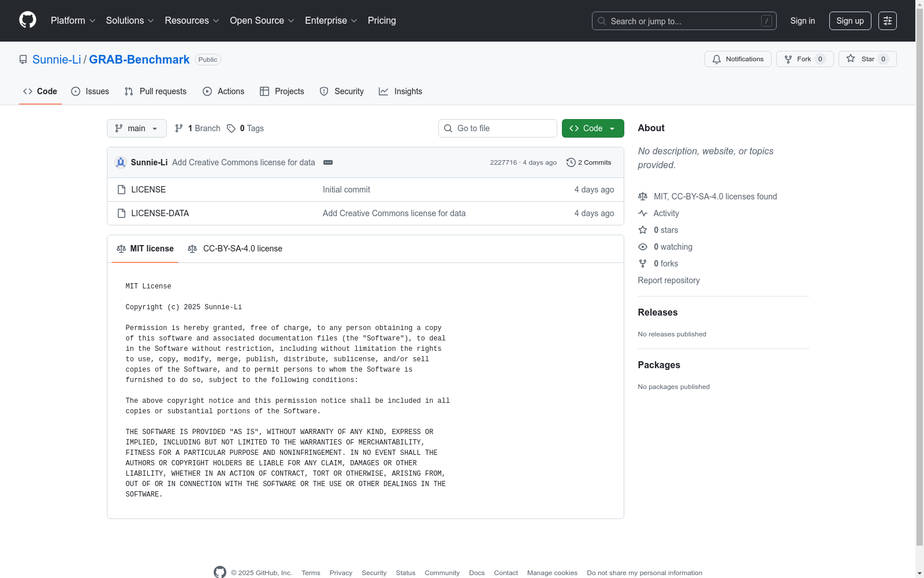Click the tag icon beside 0 Tags

[231, 128]
